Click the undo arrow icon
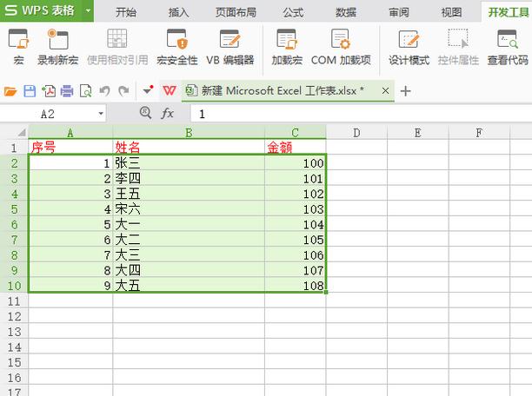Screen dimensions: 532x396 click(x=104, y=91)
